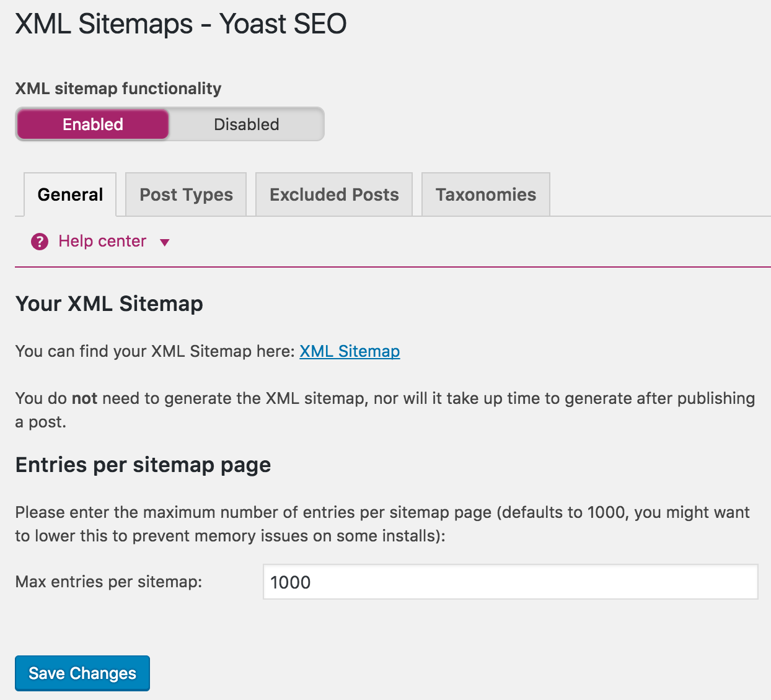Click the Help center dropdown arrow
Screen dimensions: 771x700
164,242
